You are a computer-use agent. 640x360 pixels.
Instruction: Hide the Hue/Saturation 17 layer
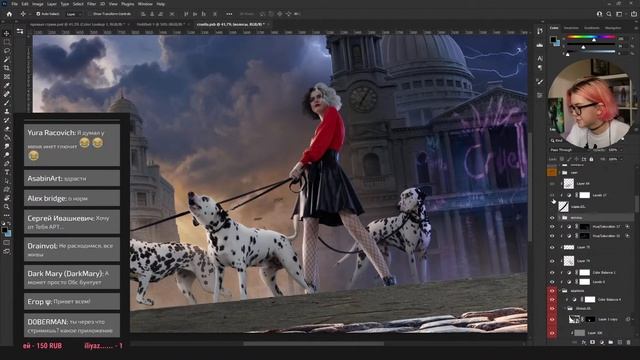(552, 227)
